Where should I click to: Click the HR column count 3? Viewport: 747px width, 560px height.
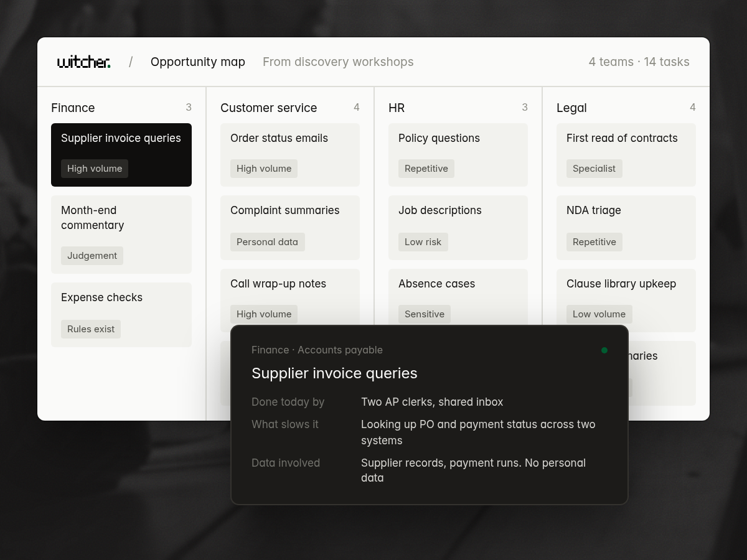pyautogui.click(x=525, y=108)
